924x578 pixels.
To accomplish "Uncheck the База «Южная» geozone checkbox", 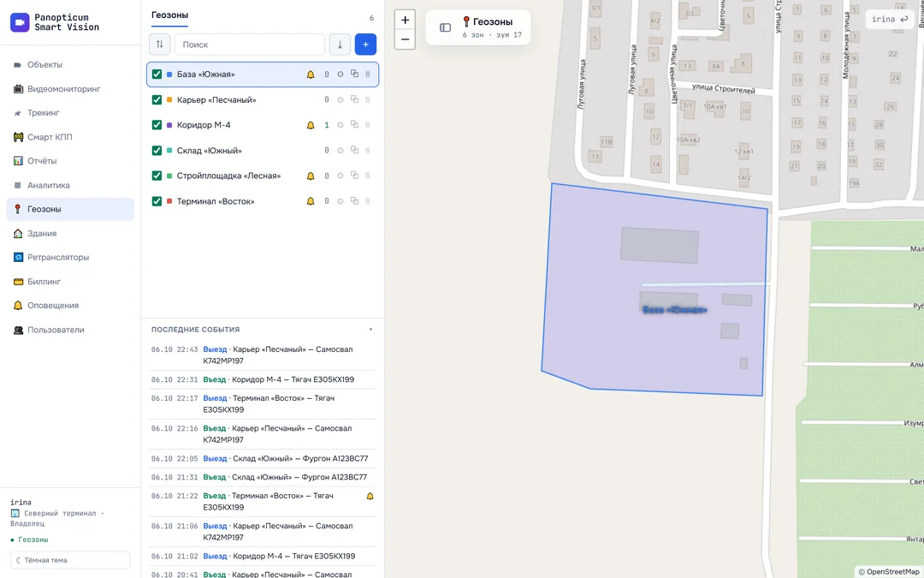I will [157, 74].
